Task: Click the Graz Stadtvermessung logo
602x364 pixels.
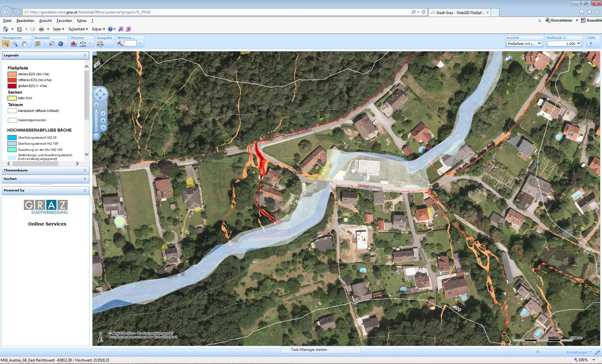Action: pyautogui.click(x=46, y=207)
